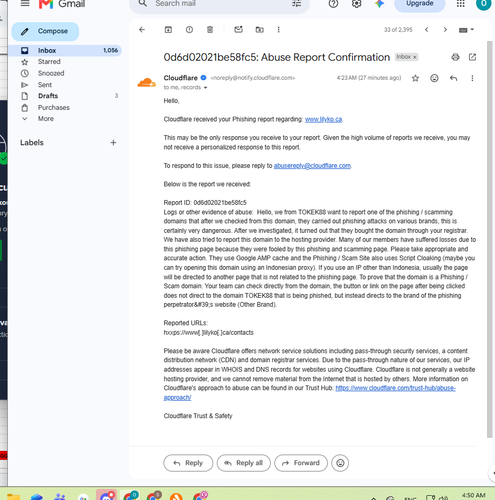Expand the More folders list

pos(46,119)
